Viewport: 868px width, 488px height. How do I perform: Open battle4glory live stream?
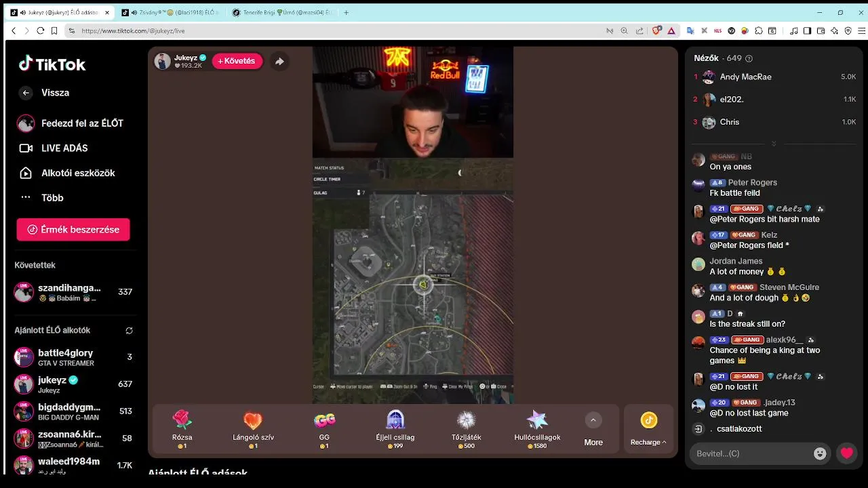(73, 357)
